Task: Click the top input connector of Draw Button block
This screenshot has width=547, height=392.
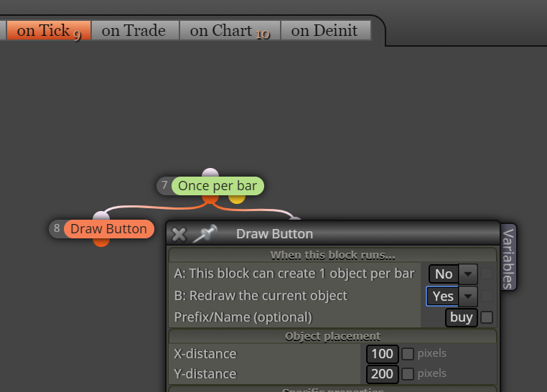Action: pos(101,215)
